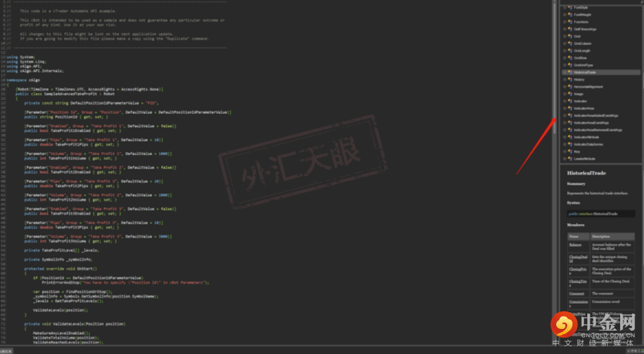Click the 'namespace cAlgo' code line

23,80
